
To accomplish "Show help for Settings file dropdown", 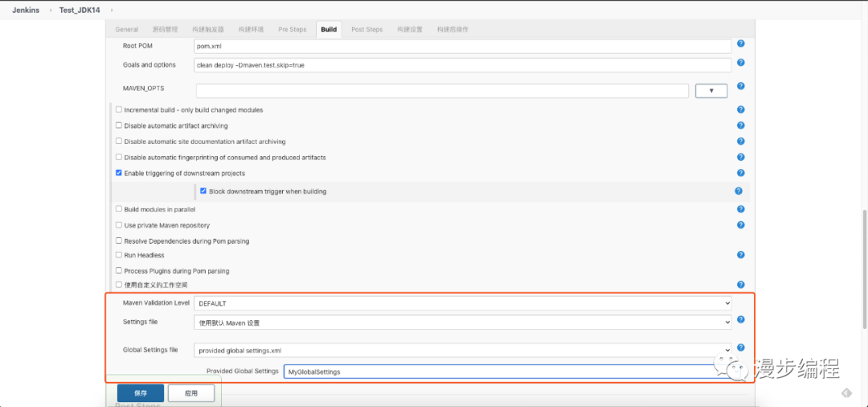I will (x=741, y=319).
